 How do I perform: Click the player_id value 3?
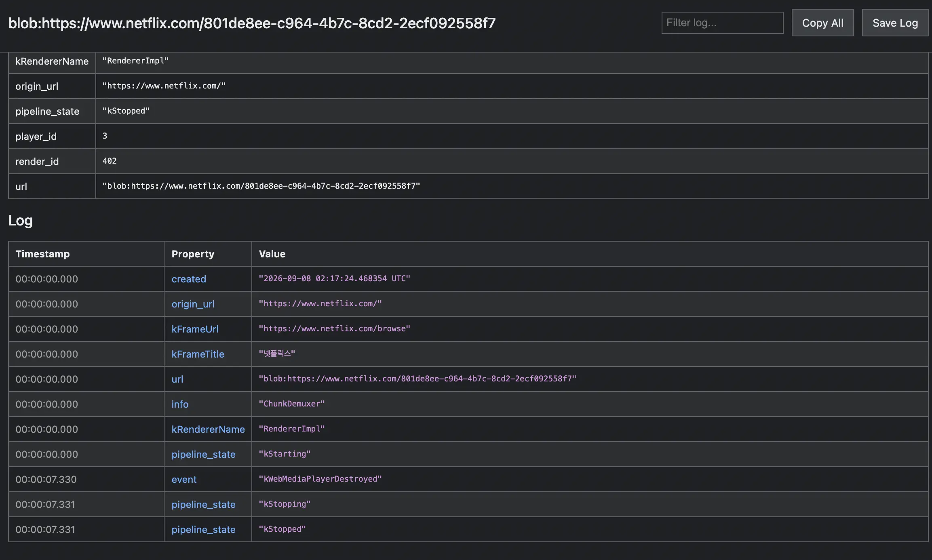pyautogui.click(x=105, y=136)
